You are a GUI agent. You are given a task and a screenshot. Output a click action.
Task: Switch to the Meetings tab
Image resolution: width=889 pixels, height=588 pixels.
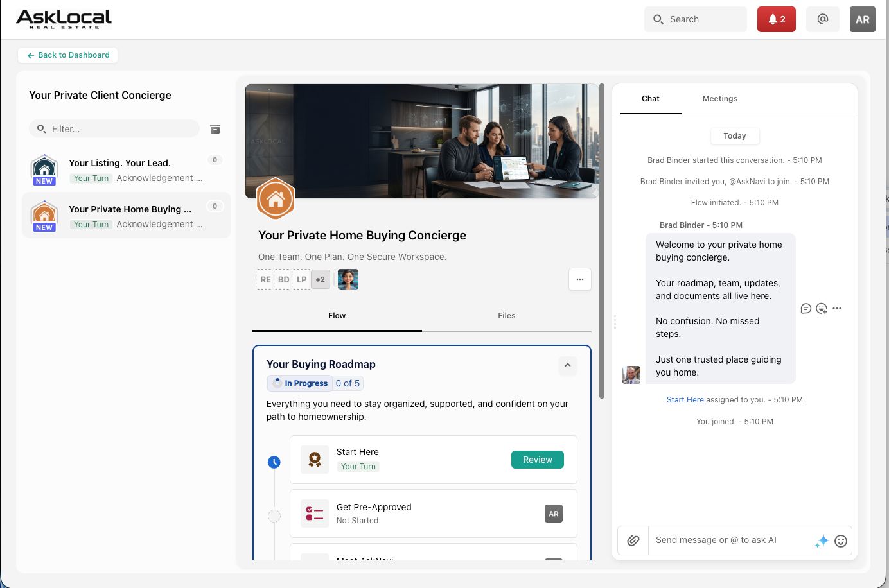point(720,99)
